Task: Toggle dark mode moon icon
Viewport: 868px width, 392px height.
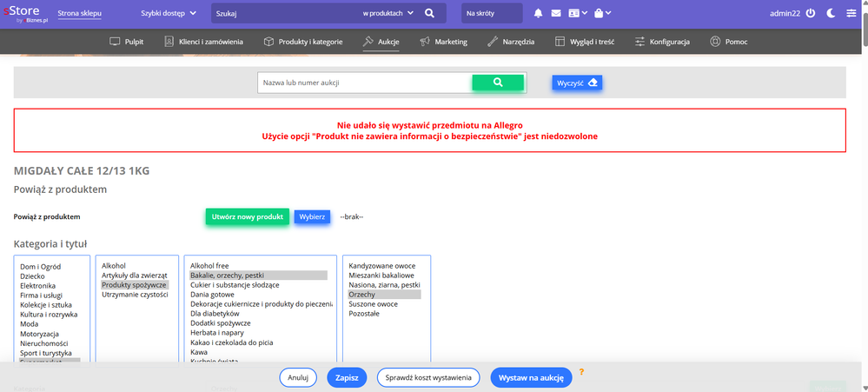Action: 831,13
